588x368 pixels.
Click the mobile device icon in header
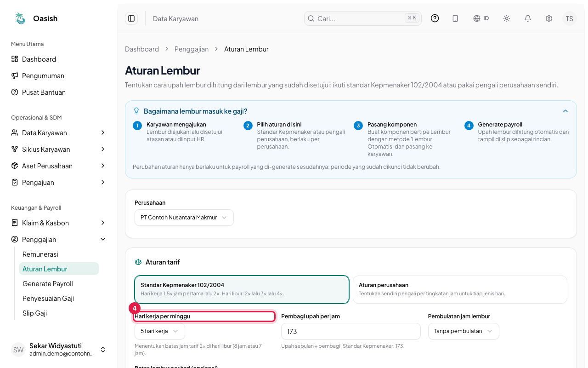pyautogui.click(x=455, y=18)
